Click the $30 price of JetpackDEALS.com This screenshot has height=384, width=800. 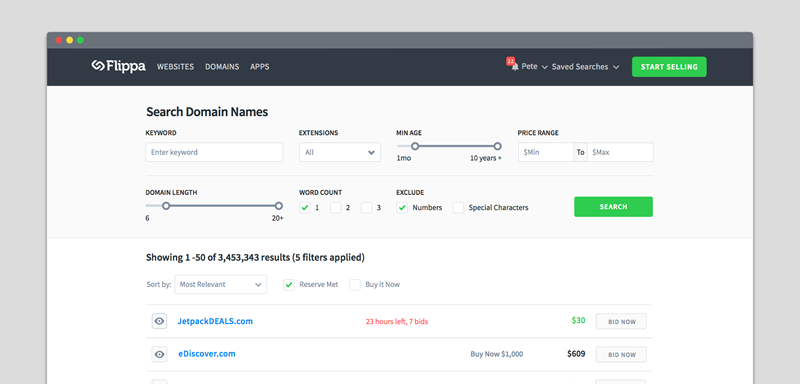pos(578,320)
